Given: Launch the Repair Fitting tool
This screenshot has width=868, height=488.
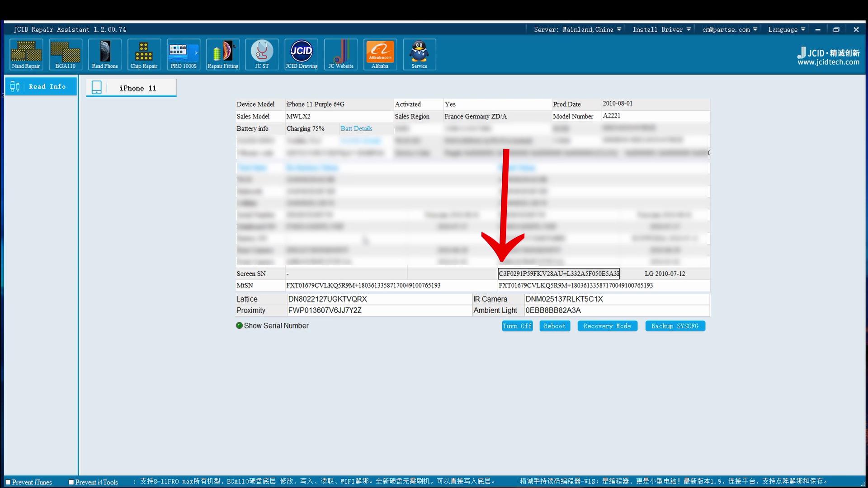Looking at the screenshot, I should click(223, 54).
